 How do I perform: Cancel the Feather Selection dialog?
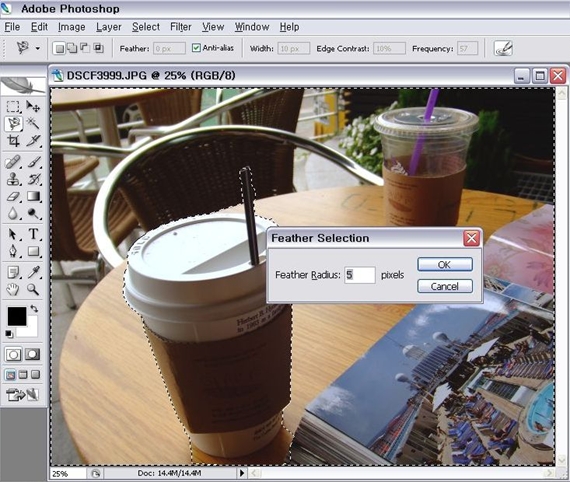click(445, 286)
